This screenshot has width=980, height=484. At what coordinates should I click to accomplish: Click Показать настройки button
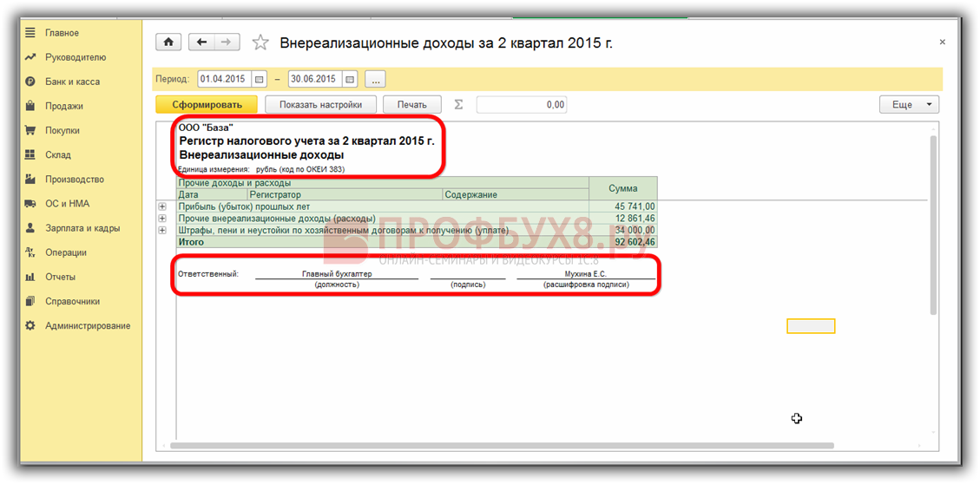322,105
